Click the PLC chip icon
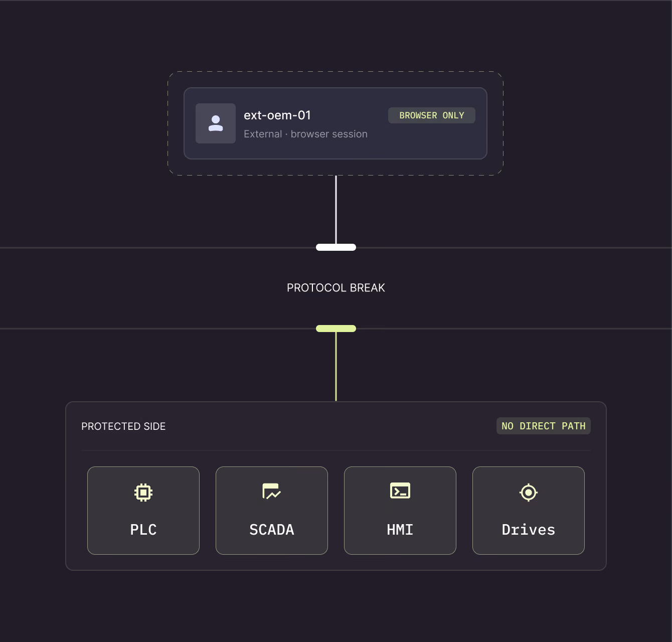This screenshot has height=642, width=672. tap(143, 493)
